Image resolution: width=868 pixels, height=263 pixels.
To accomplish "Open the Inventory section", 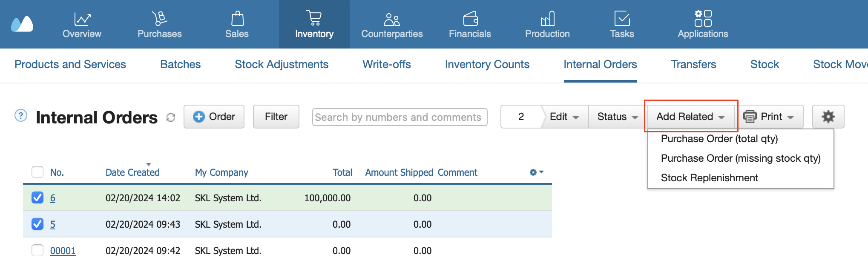I will click(314, 25).
